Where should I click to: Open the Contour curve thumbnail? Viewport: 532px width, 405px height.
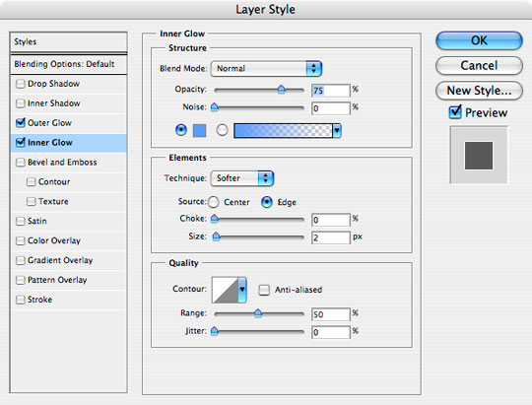(225, 290)
